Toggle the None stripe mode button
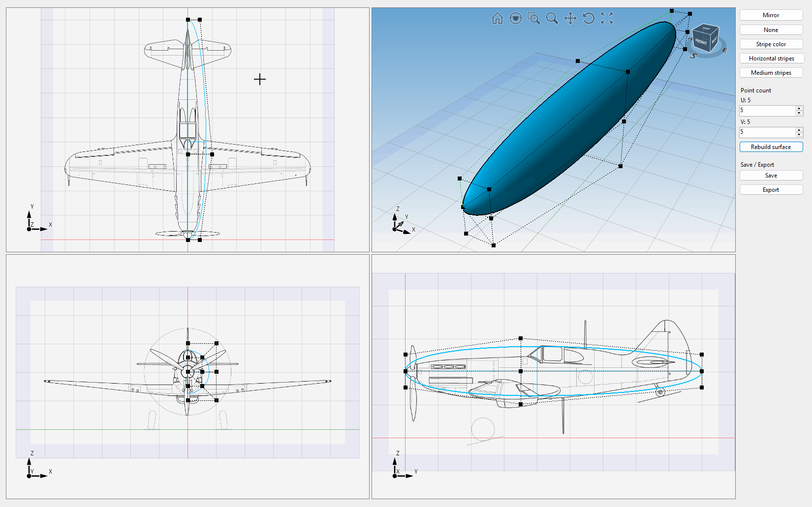This screenshot has height=507, width=812. point(771,30)
